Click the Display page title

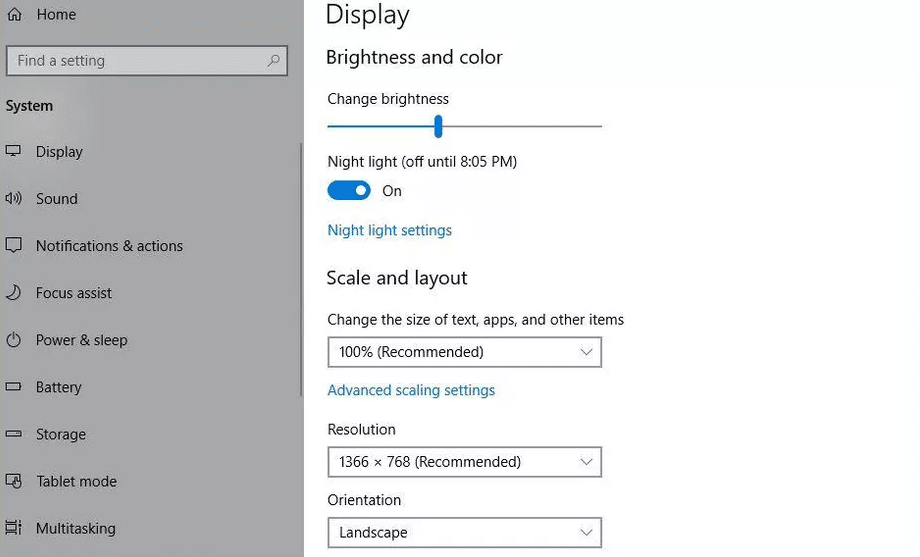point(368,15)
